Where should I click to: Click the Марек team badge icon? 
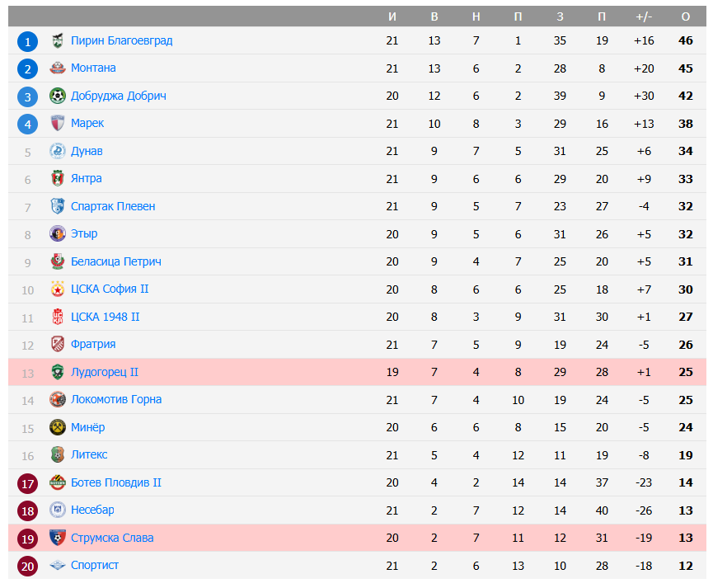pos(57,124)
